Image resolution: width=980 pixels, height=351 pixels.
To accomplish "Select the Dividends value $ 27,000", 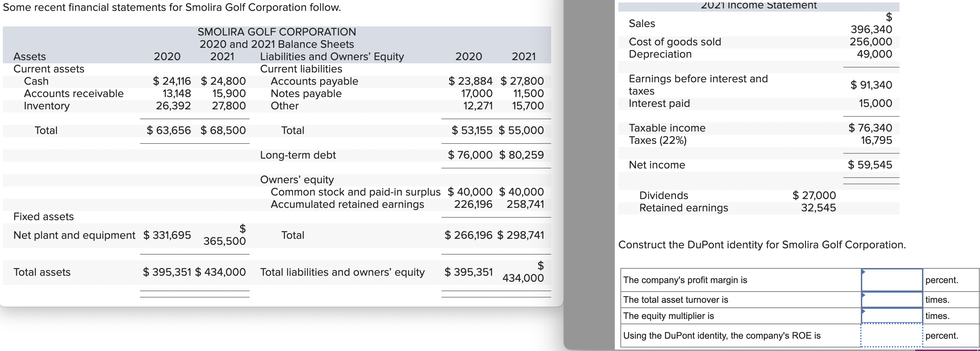I will 814,195.
